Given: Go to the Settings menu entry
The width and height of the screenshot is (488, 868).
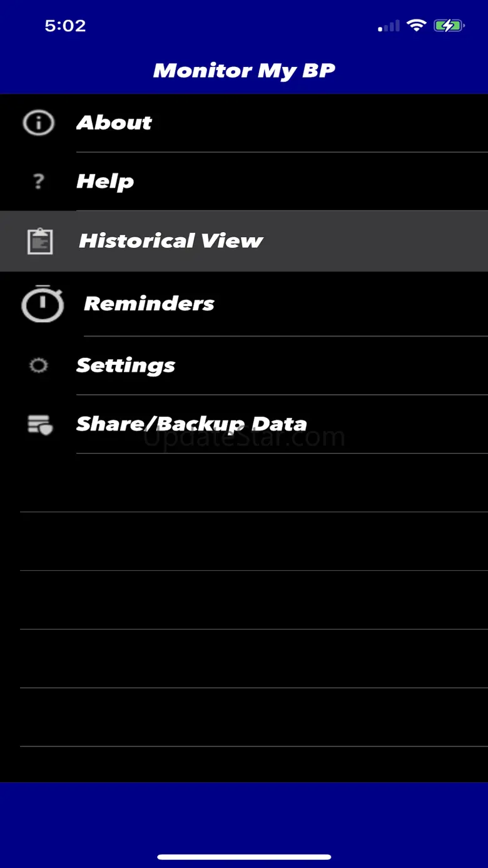Looking at the screenshot, I should (x=126, y=365).
